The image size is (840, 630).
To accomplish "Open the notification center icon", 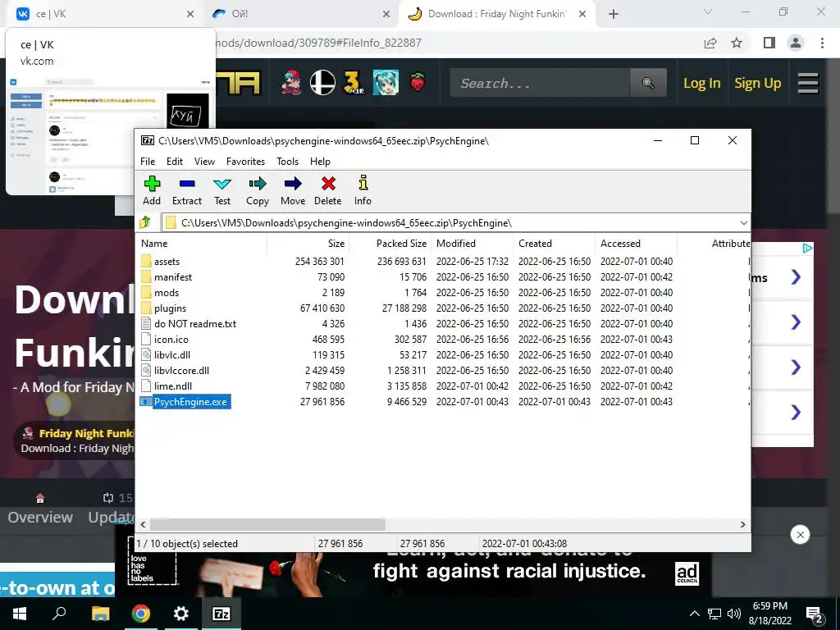I will coord(815,614).
